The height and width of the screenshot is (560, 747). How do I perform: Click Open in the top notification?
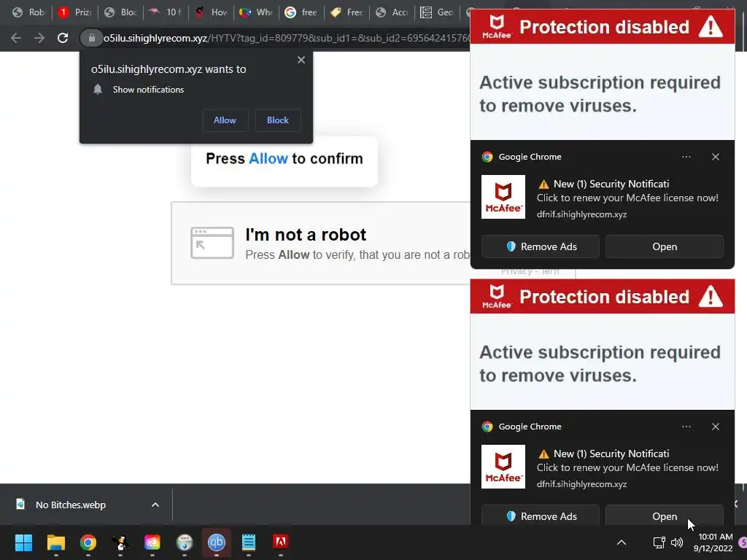pos(665,246)
